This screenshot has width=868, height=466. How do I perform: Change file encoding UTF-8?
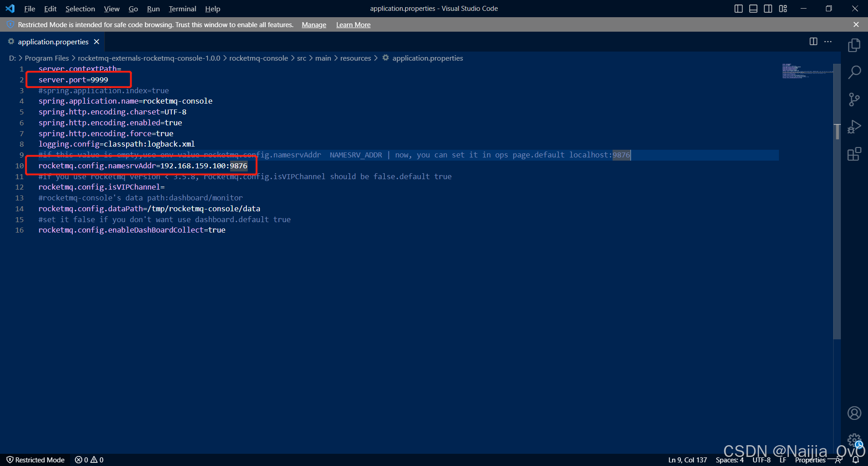[x=761, y=460]
